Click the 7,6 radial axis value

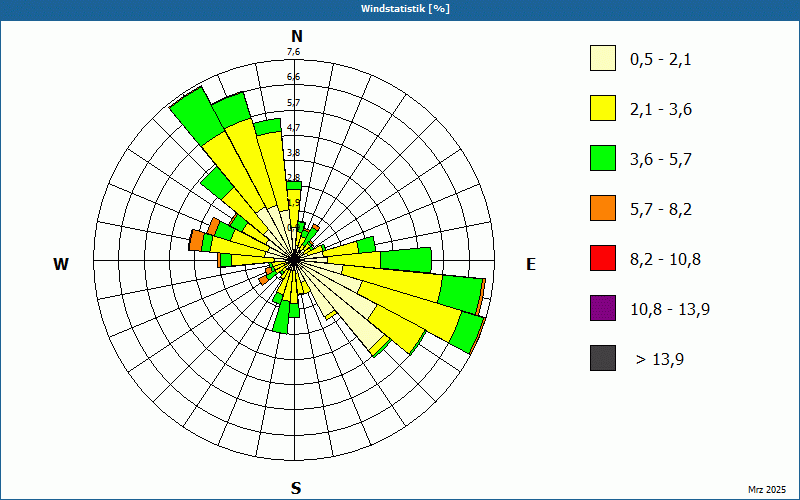click(293, 52)
